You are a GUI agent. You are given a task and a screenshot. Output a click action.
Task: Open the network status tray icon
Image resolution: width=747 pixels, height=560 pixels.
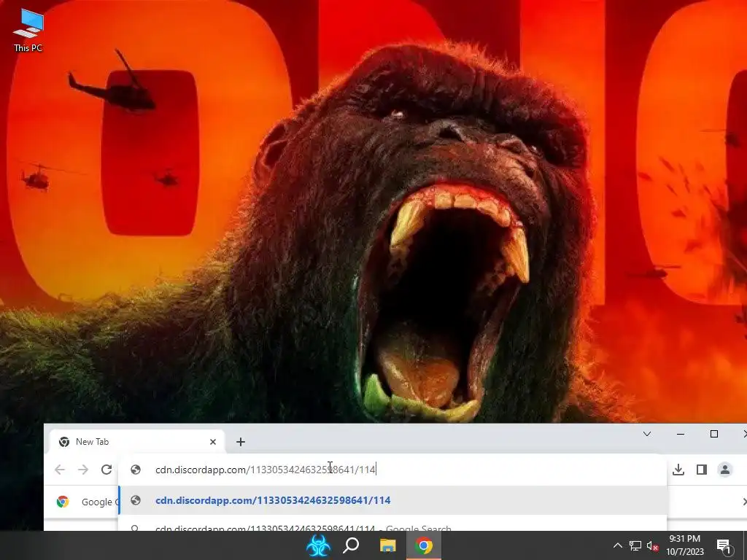[635, 545]
